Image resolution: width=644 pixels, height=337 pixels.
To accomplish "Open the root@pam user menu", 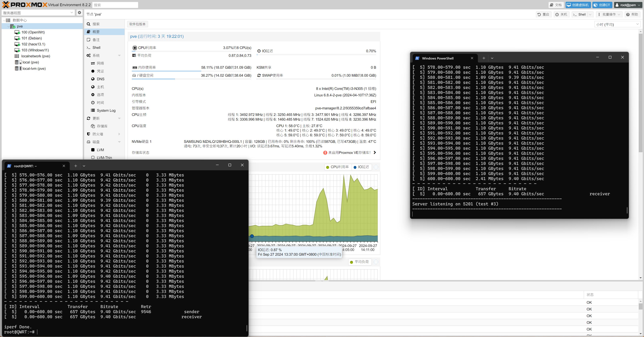I will (x=628, y=5).
